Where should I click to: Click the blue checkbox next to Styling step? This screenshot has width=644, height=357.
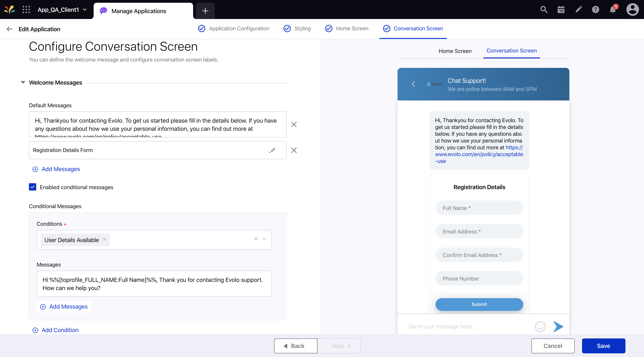[x=287, y=28]
